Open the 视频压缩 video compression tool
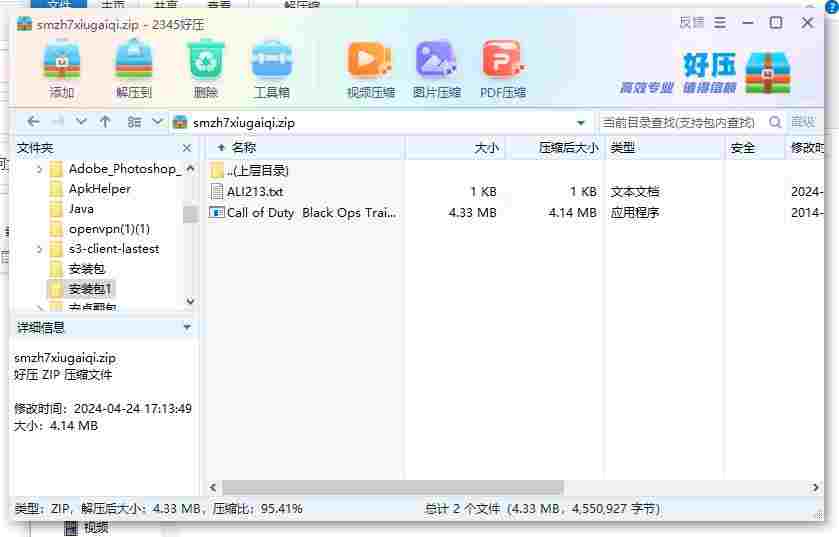Image resolution: width=839 pixels, height=537 pixels. 370,60
